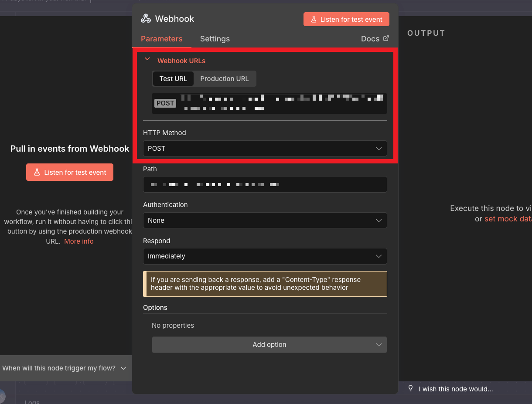532x404 pixels.
Task: Click I wish this node would... text
Action: pyautogui.click(x=456, y=389)
